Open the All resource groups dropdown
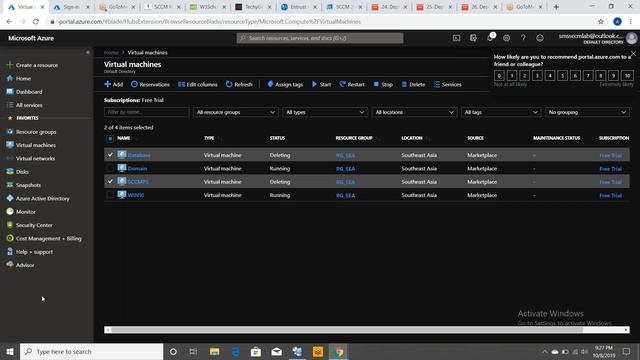The height and width of the screenshot is (360, 640). (236, 112)
